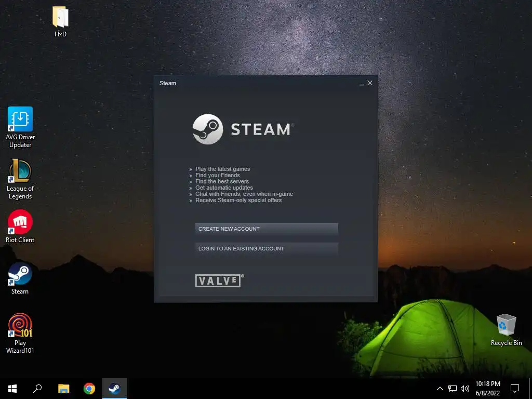Select League of Legends desktop shortcut
This screenshot has height=399, width=532.
[x=20, y=179]
